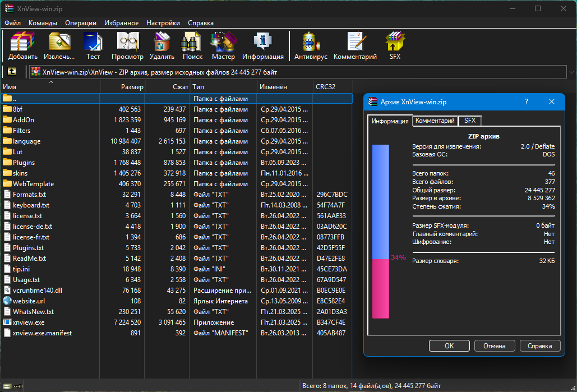Click the Отмена button
The width and height of the screenshot is (577, 392).
(494, 346)
